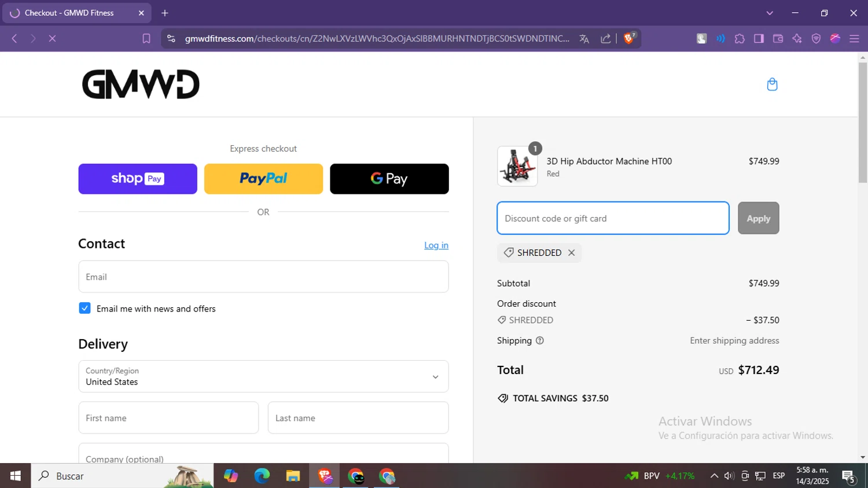Screen dimensions: 868x488
Task: Open File Explorer from the taskbar
Action: [x=293, y=476]
